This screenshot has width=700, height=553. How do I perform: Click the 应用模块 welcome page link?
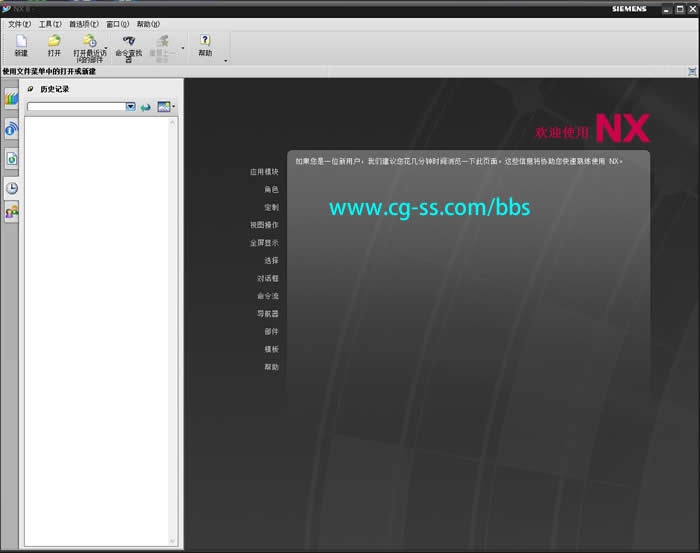(x=264, y=172)
